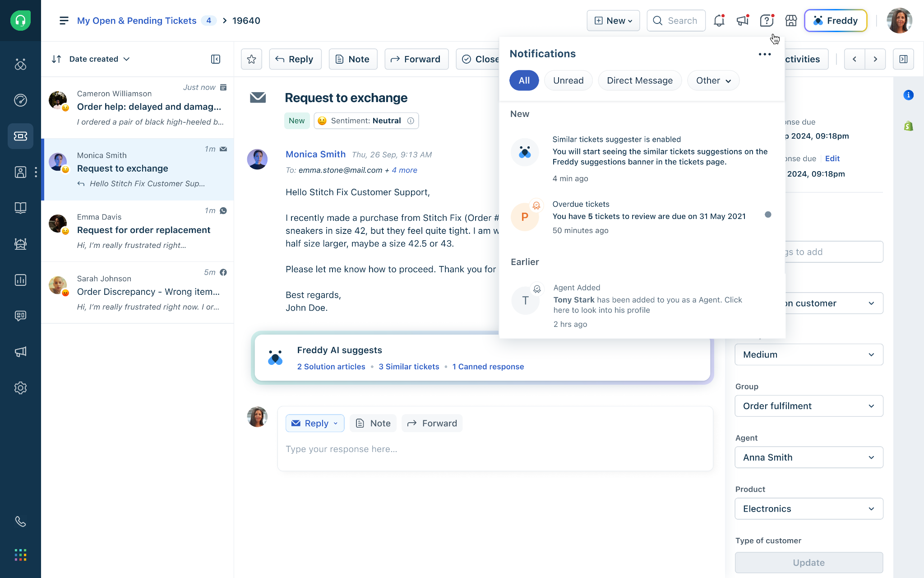Open the Tickets icon in left sidebar
Screen dimensions: 924x578
click(20, 136)
